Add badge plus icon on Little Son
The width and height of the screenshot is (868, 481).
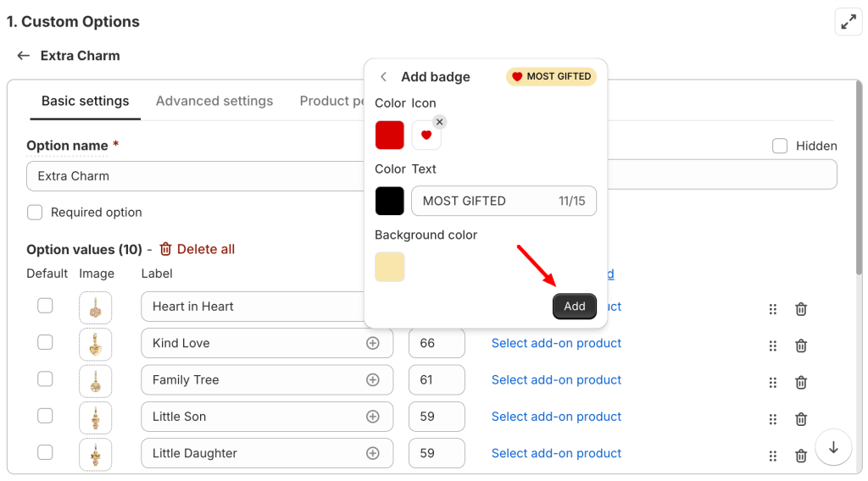(x=372, y=417)
